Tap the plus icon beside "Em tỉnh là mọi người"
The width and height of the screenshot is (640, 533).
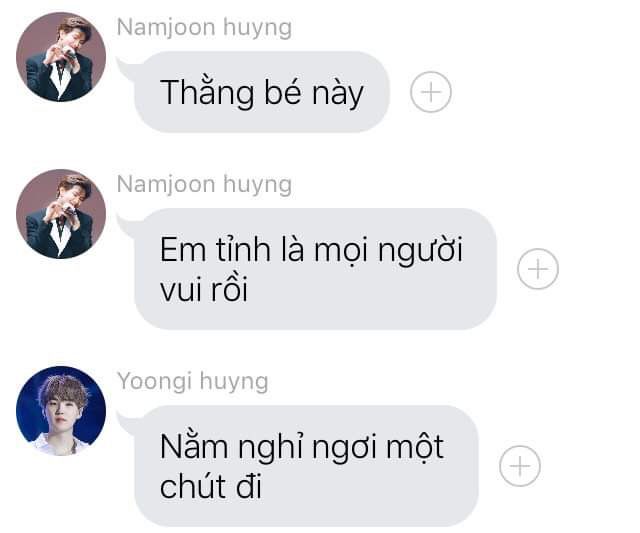(538, 269)
